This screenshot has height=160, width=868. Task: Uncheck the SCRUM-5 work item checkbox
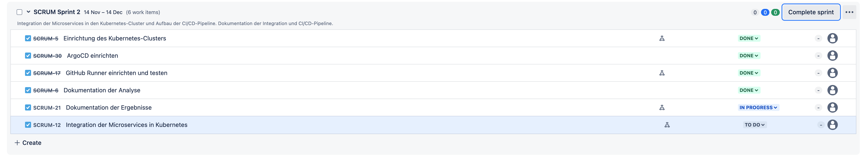click(28, 38)
